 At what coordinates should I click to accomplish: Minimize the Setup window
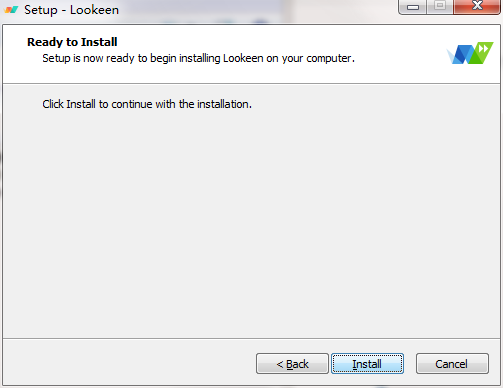point(413,7)
